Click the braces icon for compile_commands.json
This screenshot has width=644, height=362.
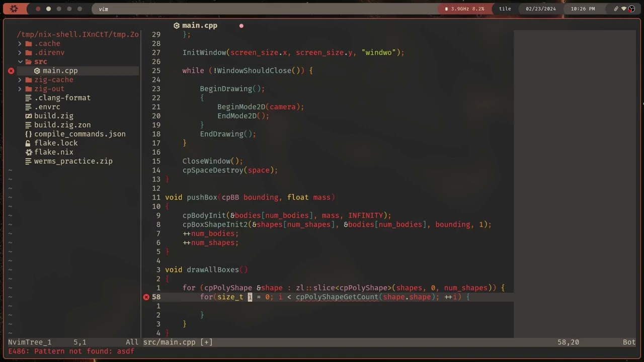[x=29, y=134]
